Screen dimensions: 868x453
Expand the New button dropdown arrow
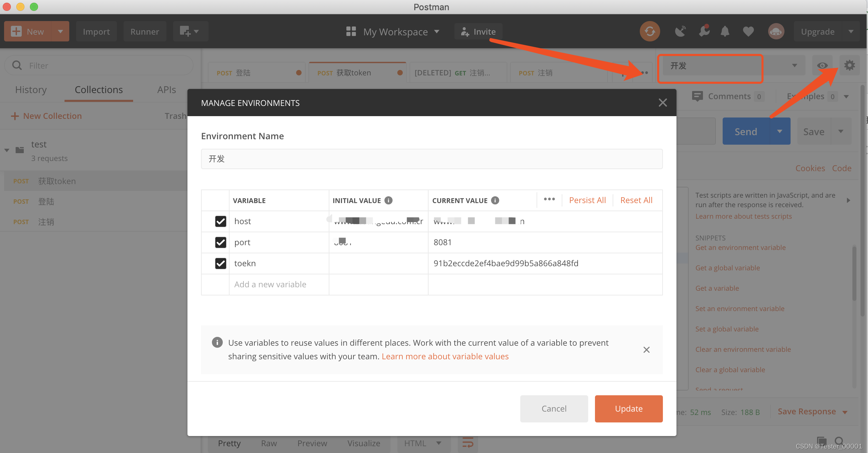(60, 32)
